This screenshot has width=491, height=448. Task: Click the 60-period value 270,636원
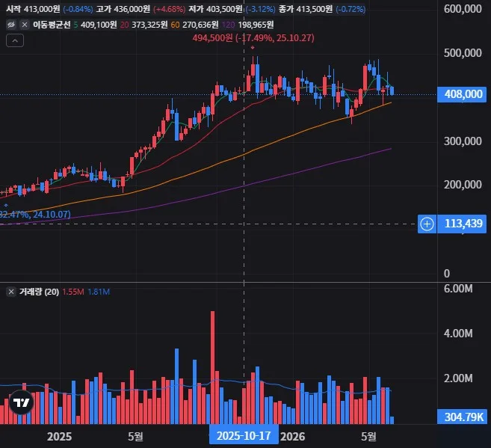tap(200, 25)
